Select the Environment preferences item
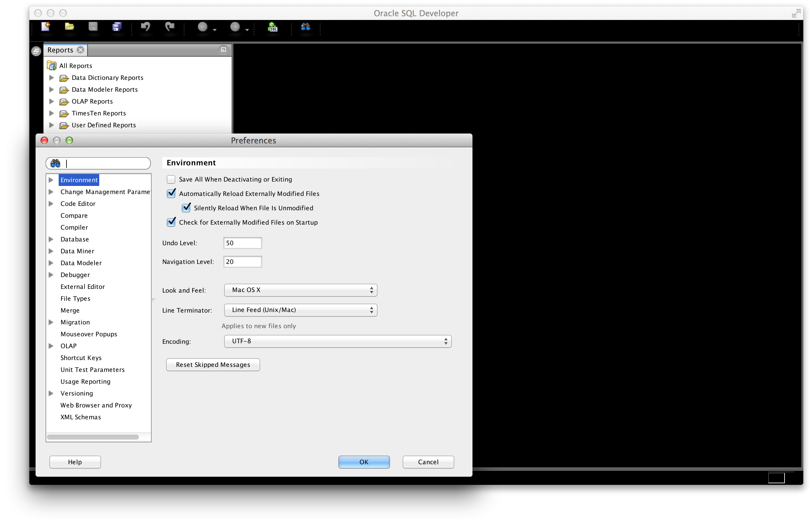This screenshot has width=812, height=526. coord(79,180)
